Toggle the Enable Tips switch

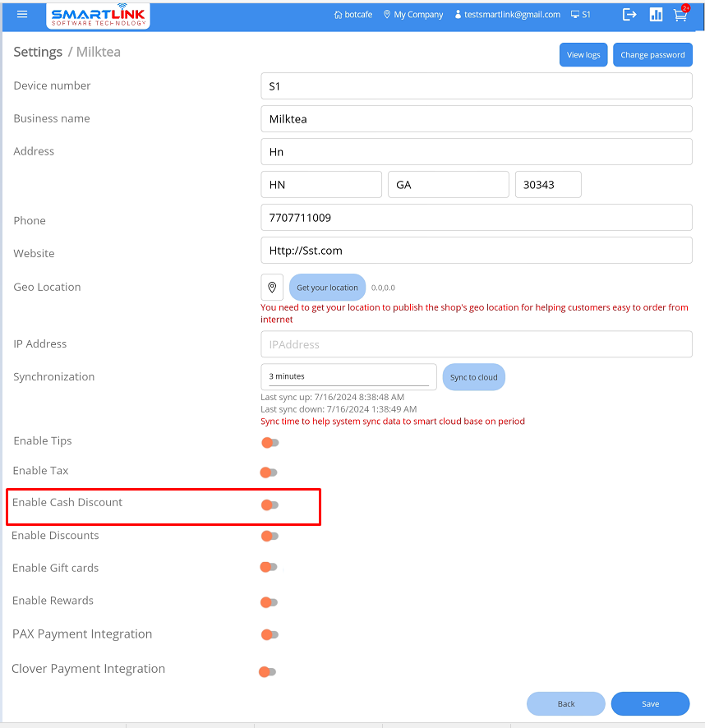[x=270, y=443]
